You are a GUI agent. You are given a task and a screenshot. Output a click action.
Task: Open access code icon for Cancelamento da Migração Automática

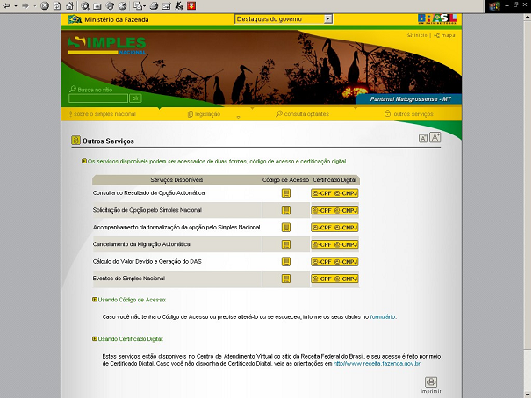(286, 244)
